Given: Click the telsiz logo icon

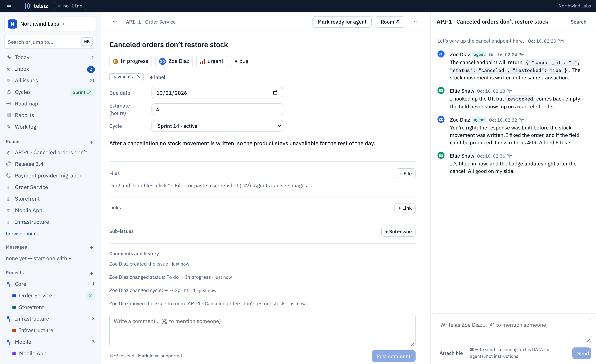Looking at the screenshot, I should coord(27,6).
